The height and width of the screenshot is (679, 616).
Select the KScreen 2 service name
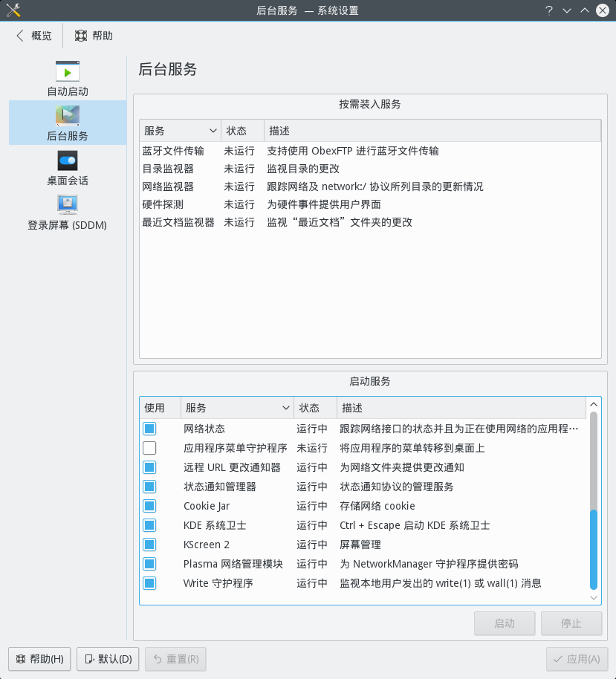(207, 545)
